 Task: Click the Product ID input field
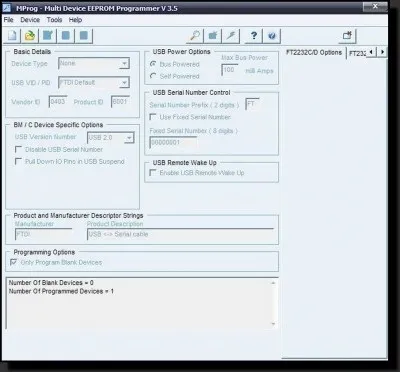[x=120, y=102]
